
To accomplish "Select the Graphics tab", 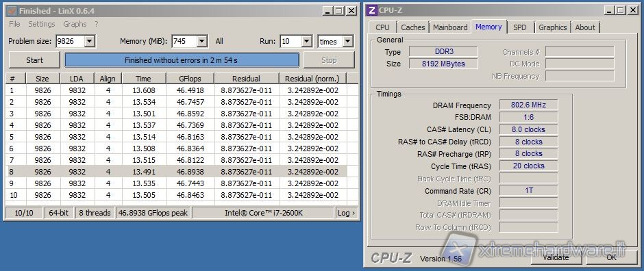I will 552,27.
